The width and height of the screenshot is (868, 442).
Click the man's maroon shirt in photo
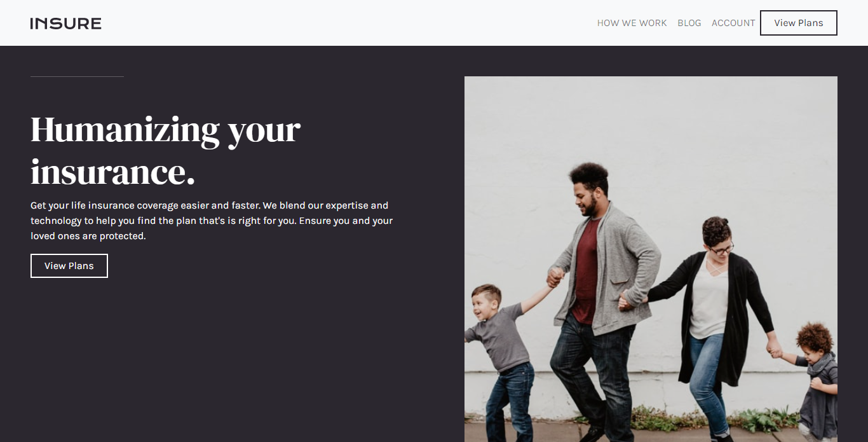coord(586,270)
